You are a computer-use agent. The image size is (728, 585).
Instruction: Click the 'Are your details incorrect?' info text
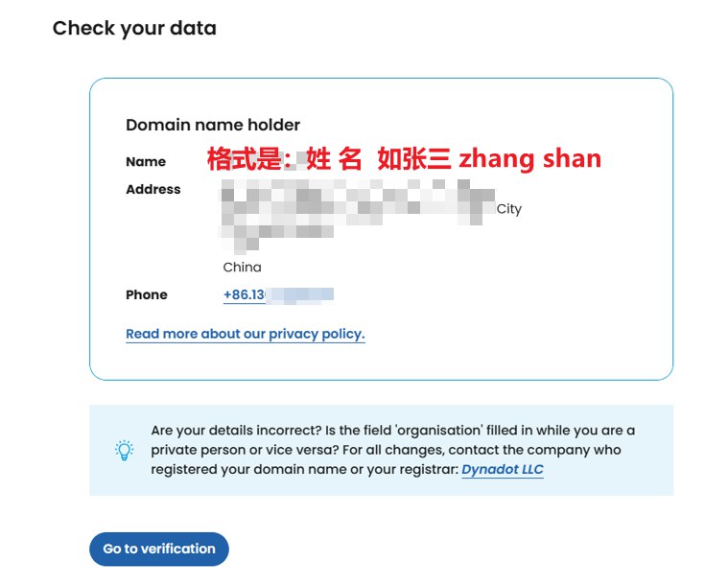[x=236, y=431]
